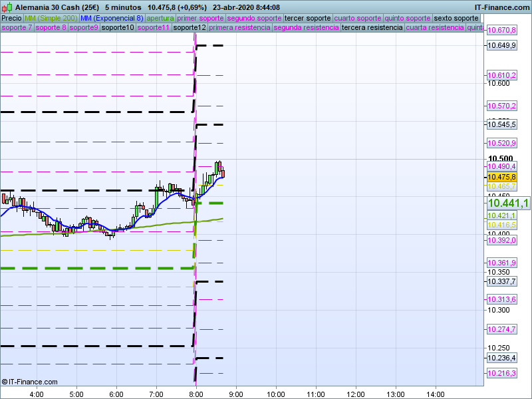
Task: Click the 5 minutos timeframe text
Action: [123, 7]
